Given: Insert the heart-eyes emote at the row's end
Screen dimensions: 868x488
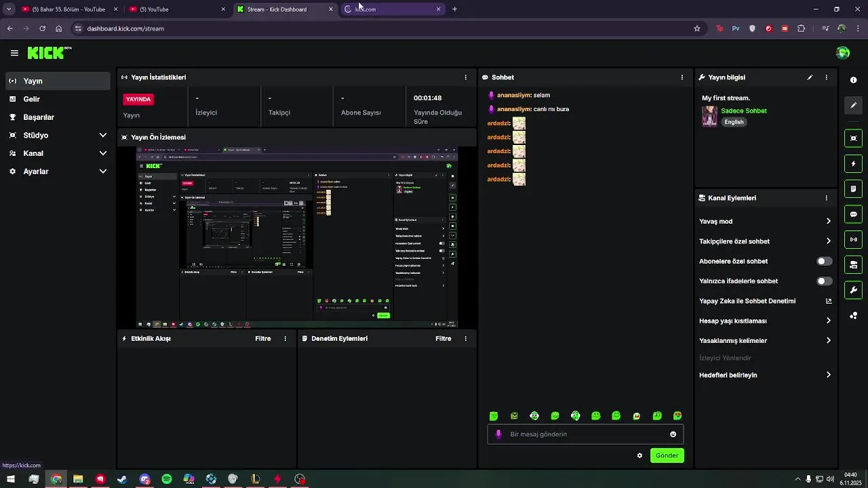Looking at the screenshot, I should (x=677, y=416).
